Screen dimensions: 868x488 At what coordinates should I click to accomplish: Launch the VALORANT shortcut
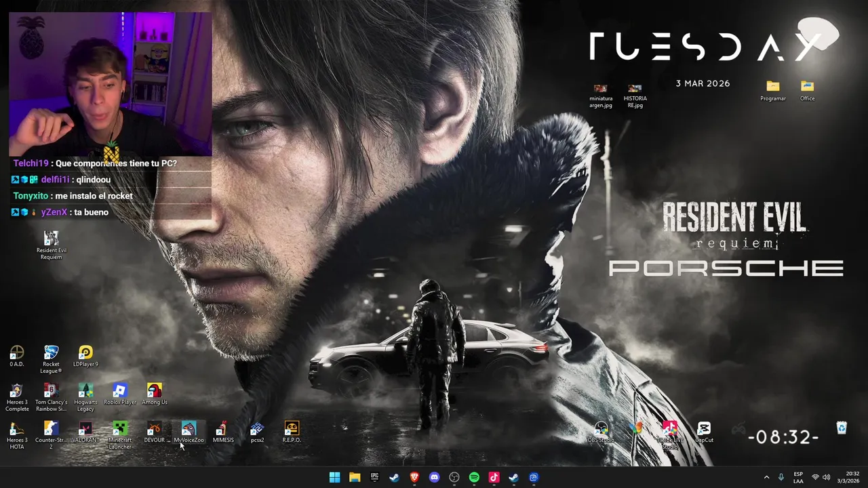click(x=85, y=432)
